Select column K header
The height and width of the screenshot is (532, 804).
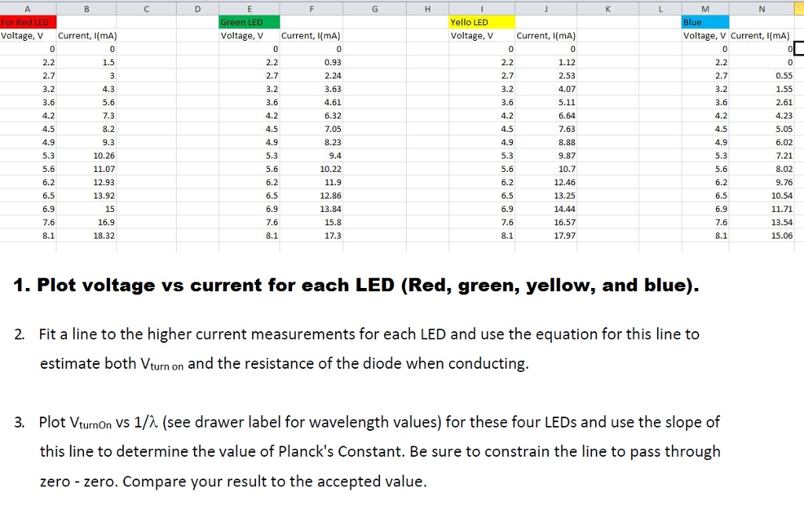tap(606, 8)
